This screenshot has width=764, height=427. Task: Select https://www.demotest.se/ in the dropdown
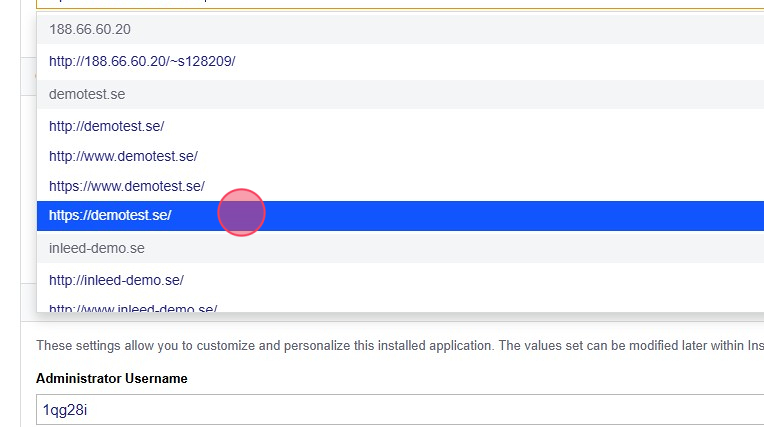click(x=127, y=186)
